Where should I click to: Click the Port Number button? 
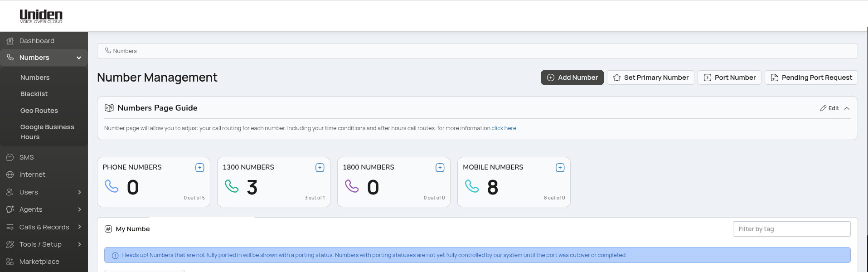[729, 78]
